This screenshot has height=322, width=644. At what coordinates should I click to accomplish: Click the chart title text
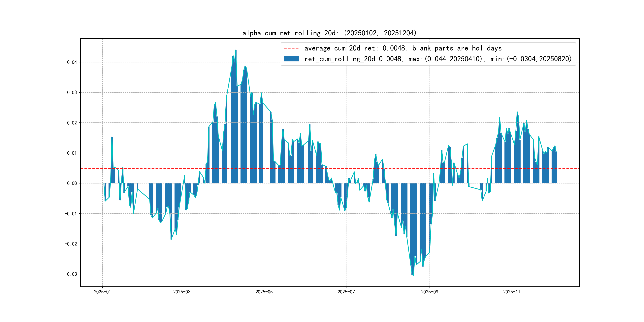click(x=329, y=33)
